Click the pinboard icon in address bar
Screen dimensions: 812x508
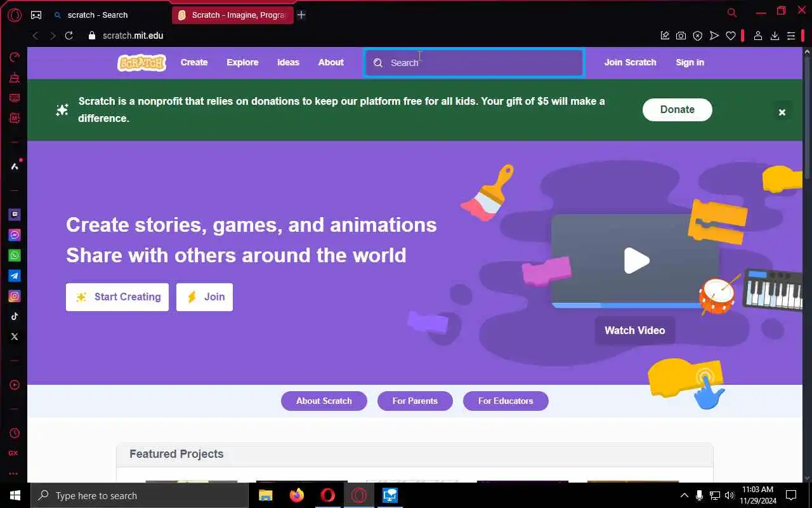(665, 36)
